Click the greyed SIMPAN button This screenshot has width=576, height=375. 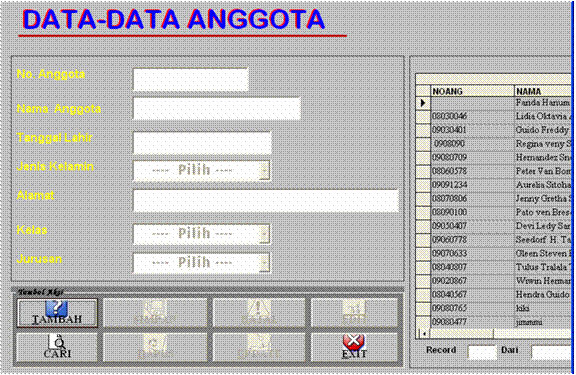tap(155, 313)
